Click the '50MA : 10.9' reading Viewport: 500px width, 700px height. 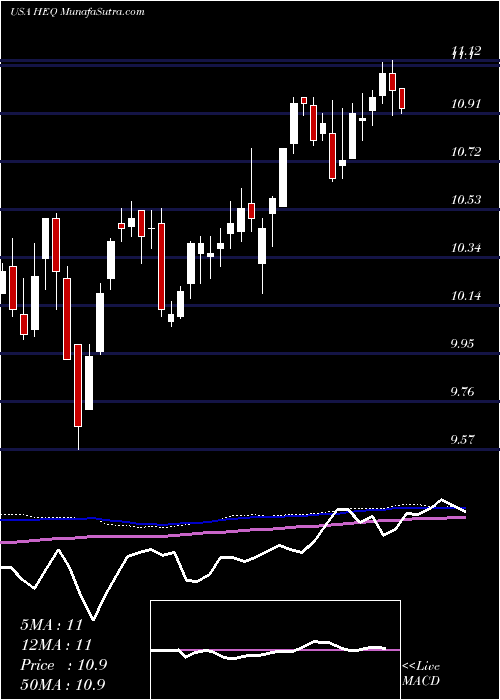tap(63, 685)
